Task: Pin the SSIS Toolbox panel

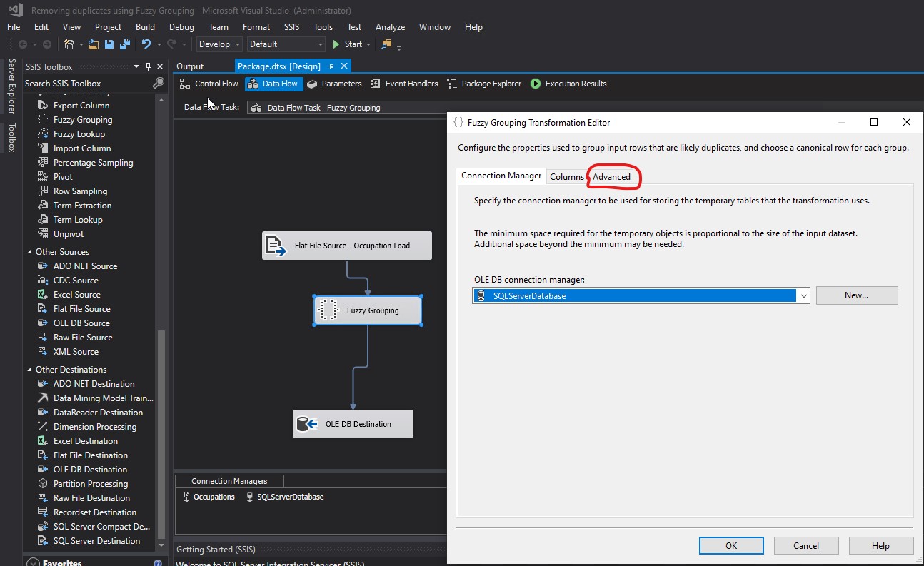Action: pos(149,66)
